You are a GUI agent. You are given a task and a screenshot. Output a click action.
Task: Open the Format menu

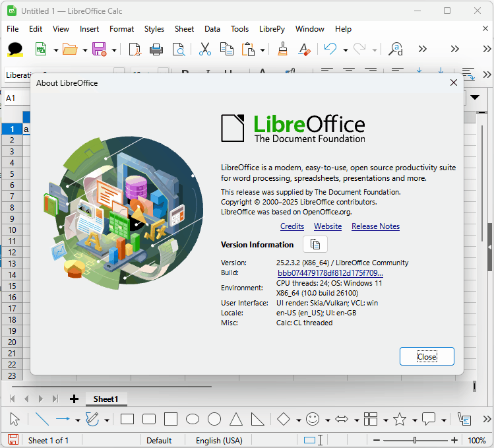click(121, 29)
